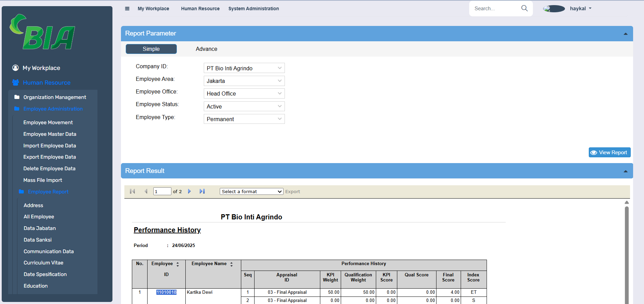
Task: Switch to the Simple tab
Action: (151, 49)
